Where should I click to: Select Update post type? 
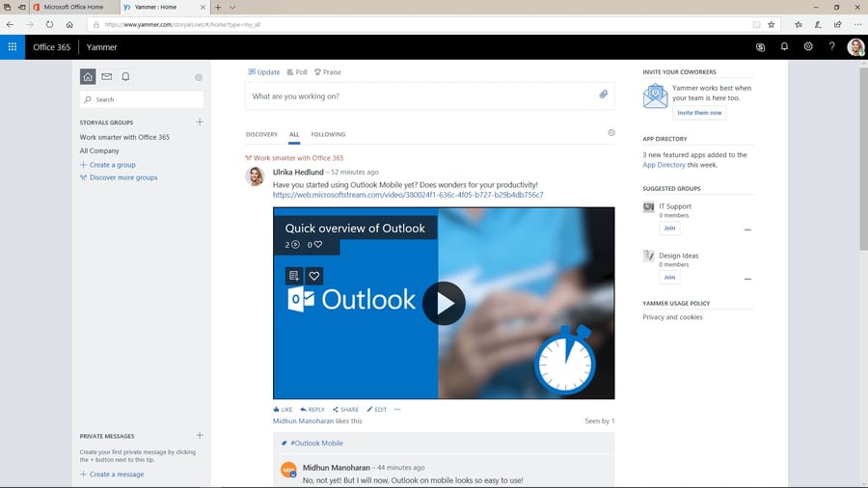264,72
